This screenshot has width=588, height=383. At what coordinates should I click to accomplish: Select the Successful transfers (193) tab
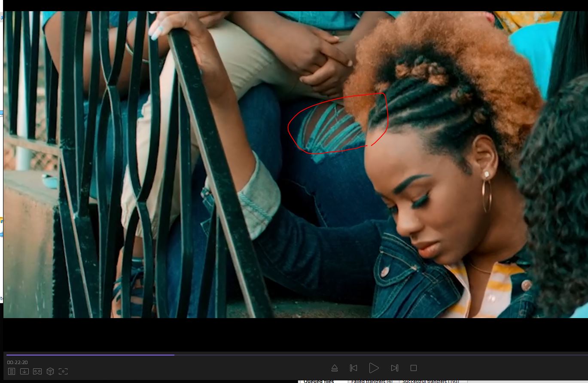coord(430,381)
